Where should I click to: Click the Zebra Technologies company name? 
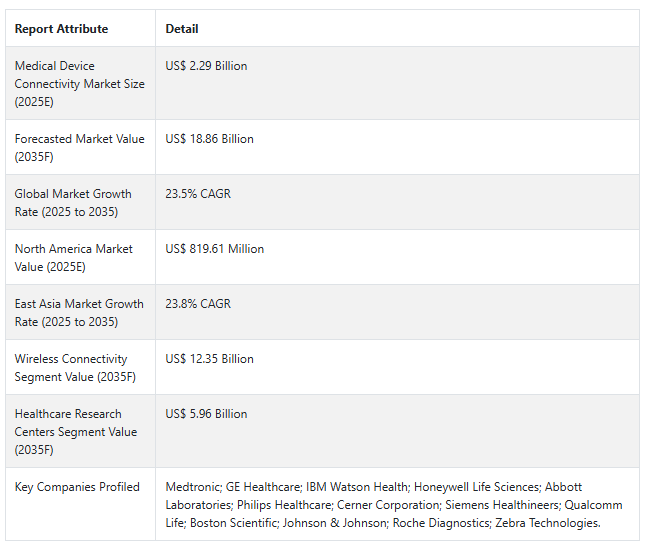(x=548, y=523)
